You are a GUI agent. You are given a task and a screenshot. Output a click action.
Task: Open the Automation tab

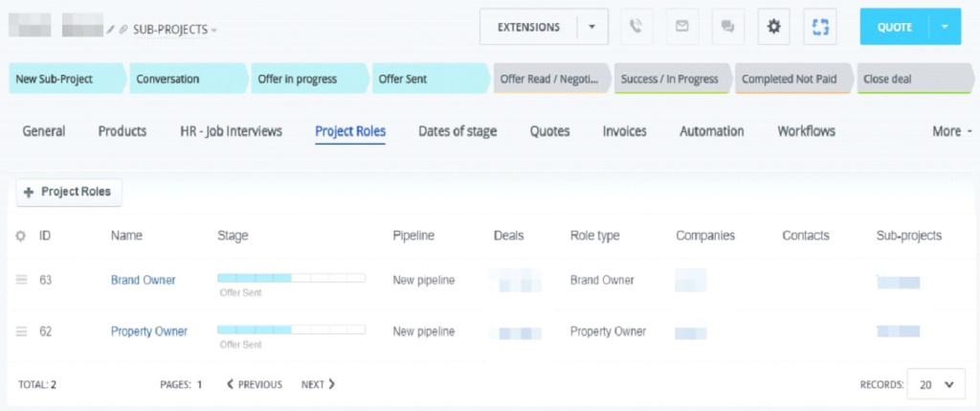(x=711, y=131)
